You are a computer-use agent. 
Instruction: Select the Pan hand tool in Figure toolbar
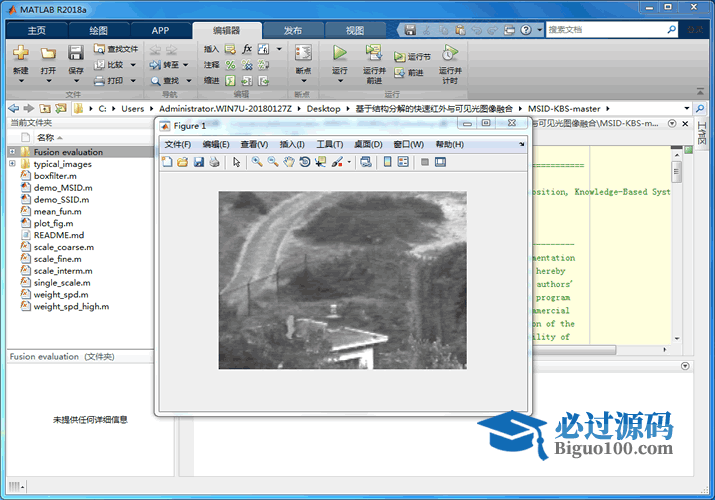click(x=289, y=162)
